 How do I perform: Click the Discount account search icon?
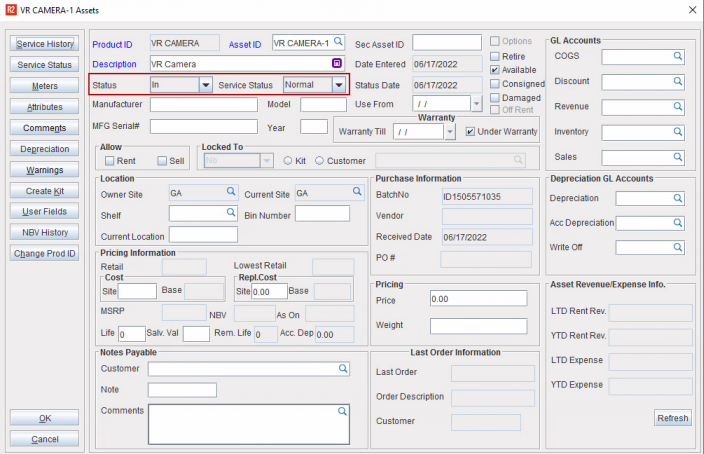click(677, 82)
